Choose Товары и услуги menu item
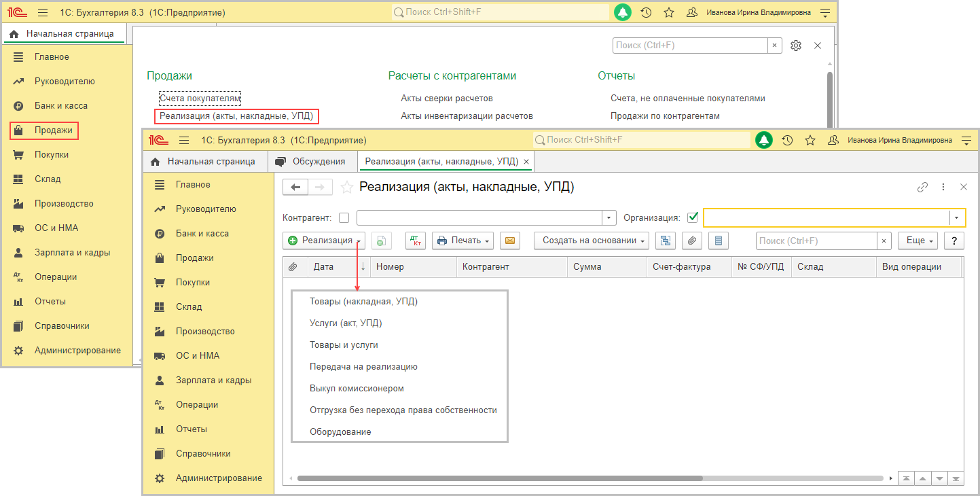Viewport: 980px width, 496px height. (x=344, y=344)
